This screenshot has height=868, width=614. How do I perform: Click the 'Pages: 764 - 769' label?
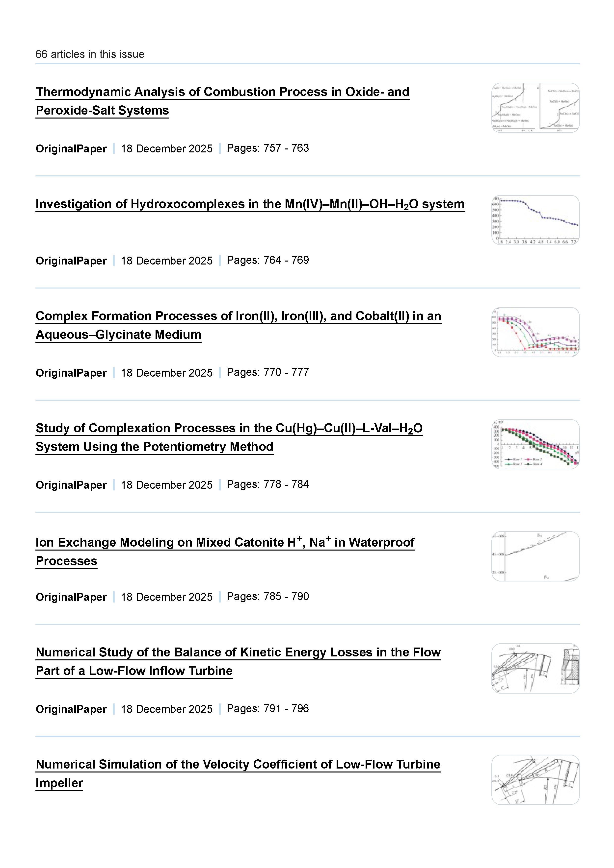tap(267, 260)
